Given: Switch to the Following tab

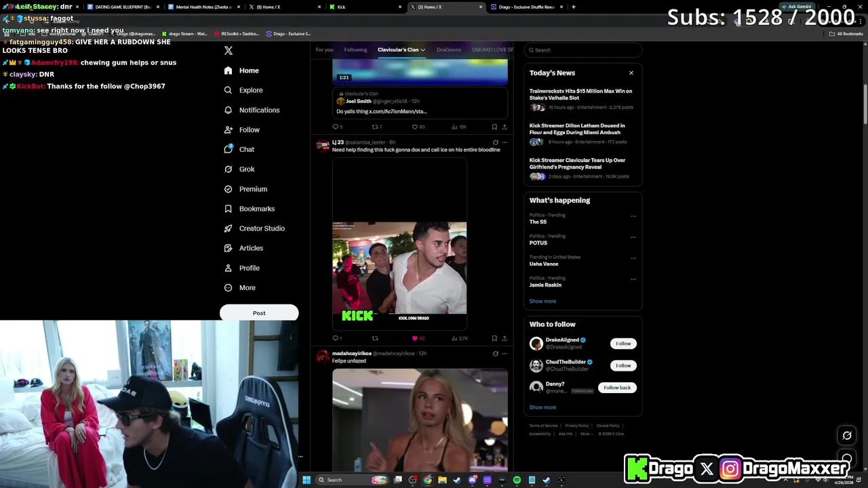Looking at the screenshot, I should point(355,49).
